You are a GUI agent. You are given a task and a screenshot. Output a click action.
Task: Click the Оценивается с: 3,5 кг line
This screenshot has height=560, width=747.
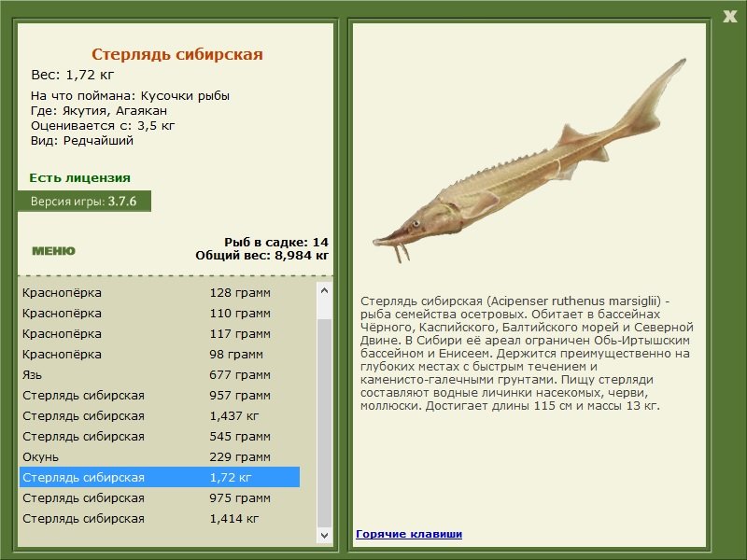pyautogui.click(x=103, y=126)
